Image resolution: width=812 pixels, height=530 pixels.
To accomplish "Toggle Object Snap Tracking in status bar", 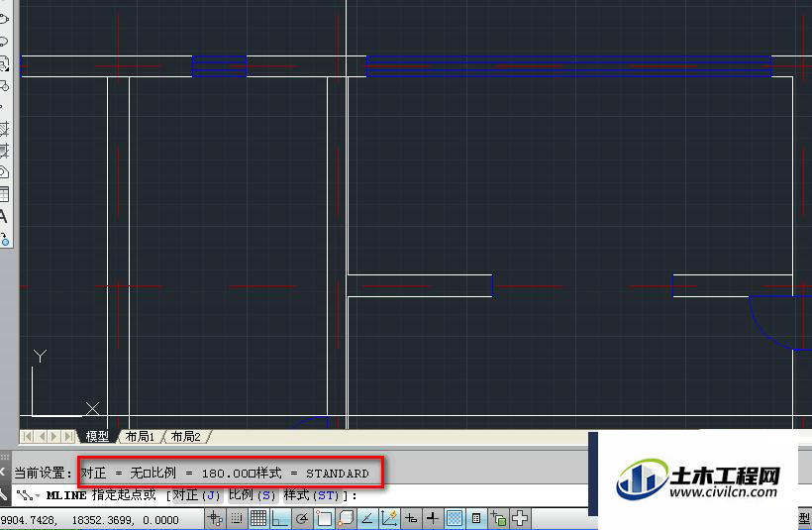I will pos(367,518).
